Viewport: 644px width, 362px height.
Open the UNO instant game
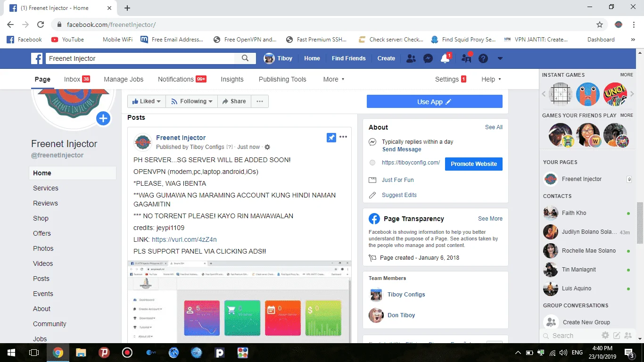pyautogui.click(x=615, y=94)
